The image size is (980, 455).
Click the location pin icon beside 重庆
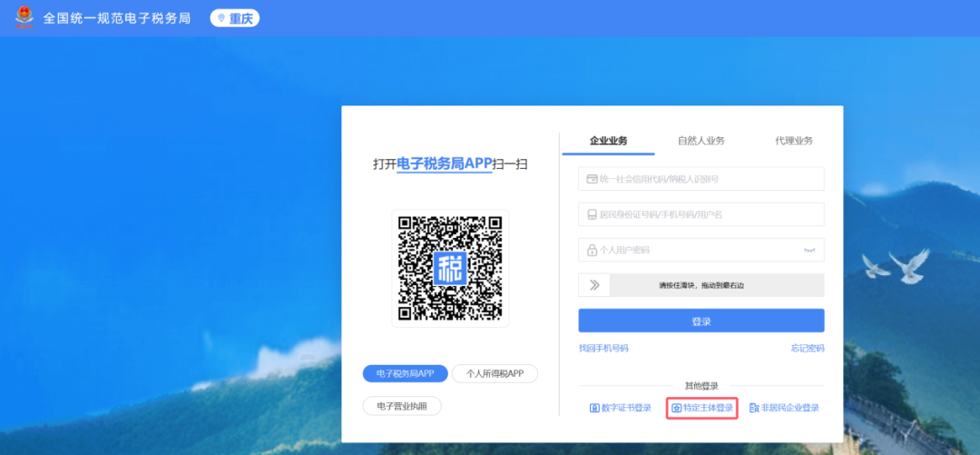pyautogui.click(x=220, y=18)
